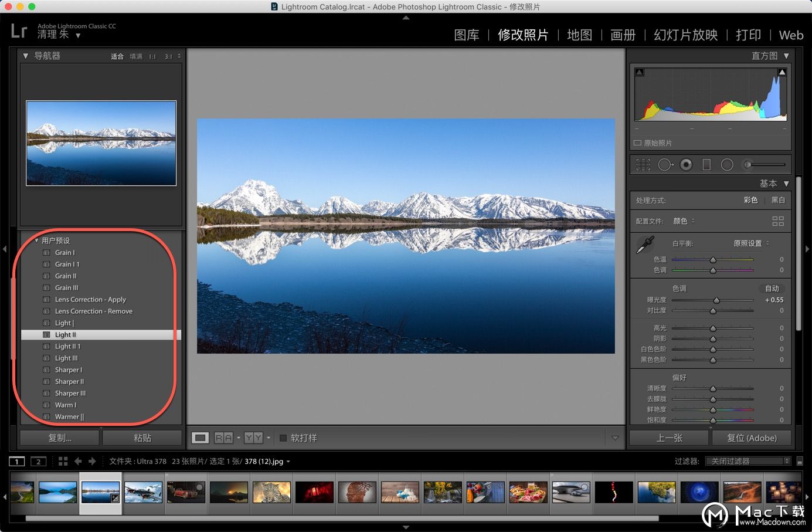Select main window display button 1

[x=17, y=462]
